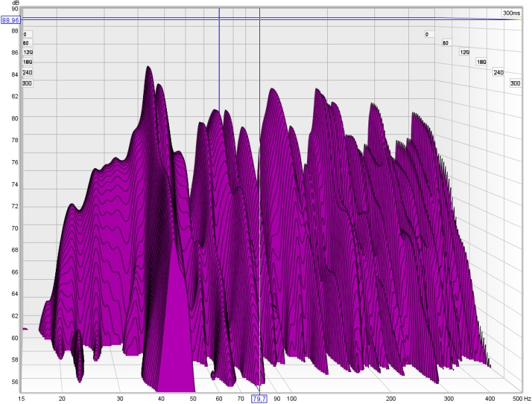The width and height of the screenshot is (532, 404).
Task: Click the 300 time label on the right wall
Action: (515, 83)
